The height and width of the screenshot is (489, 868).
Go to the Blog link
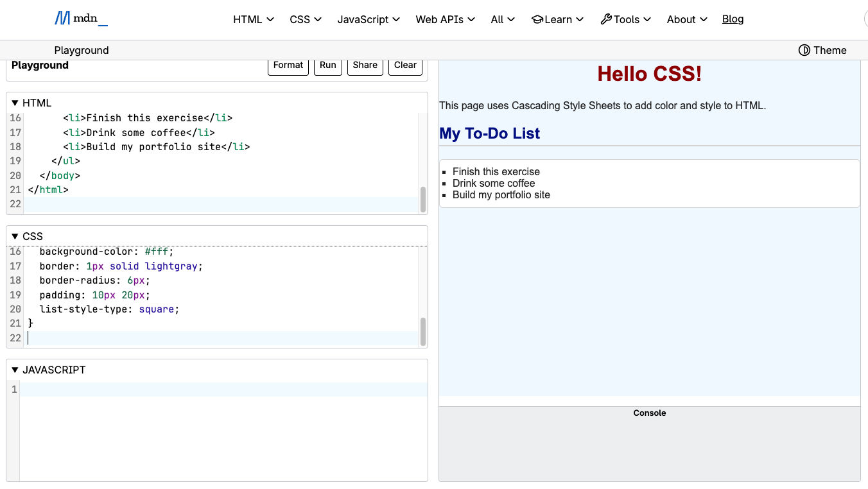(x=733, y=19)
